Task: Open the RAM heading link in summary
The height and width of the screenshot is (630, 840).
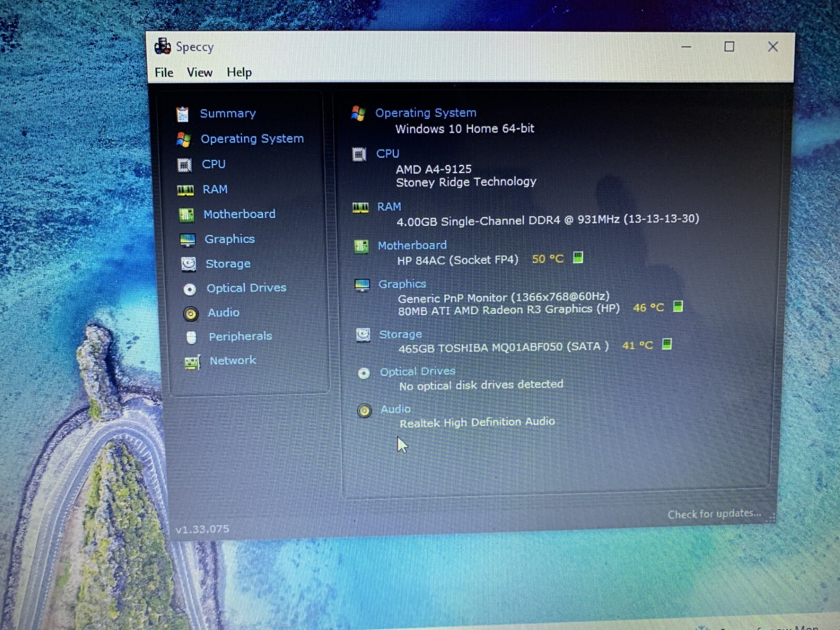Action: (x=389, y=207)
